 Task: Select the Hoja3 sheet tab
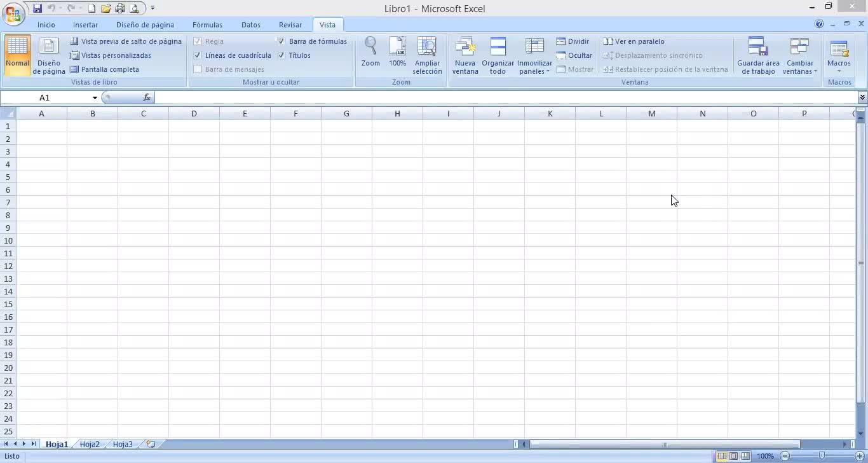tap(123, 444)
